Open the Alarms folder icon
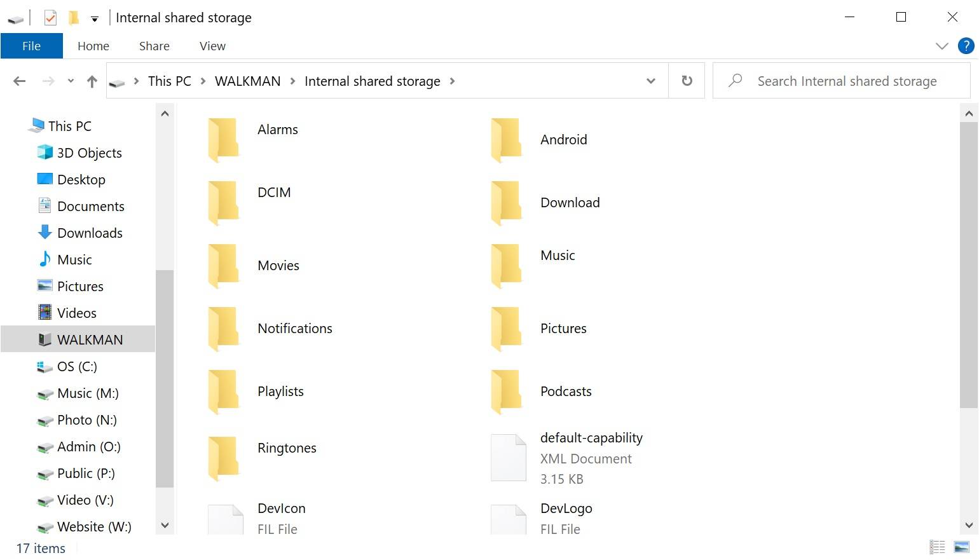The width and height of the screenshot is (979, 560). 224,140
